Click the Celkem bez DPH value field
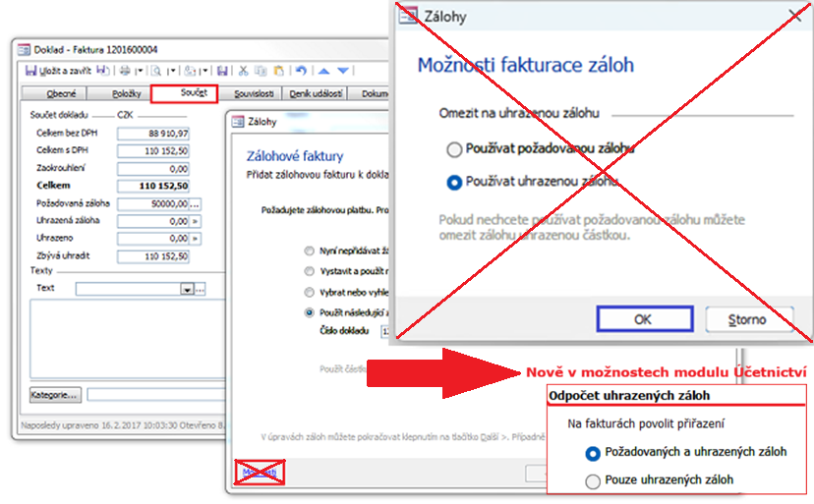The width and height of the screenshot is (814, 504). pos(153,134)
